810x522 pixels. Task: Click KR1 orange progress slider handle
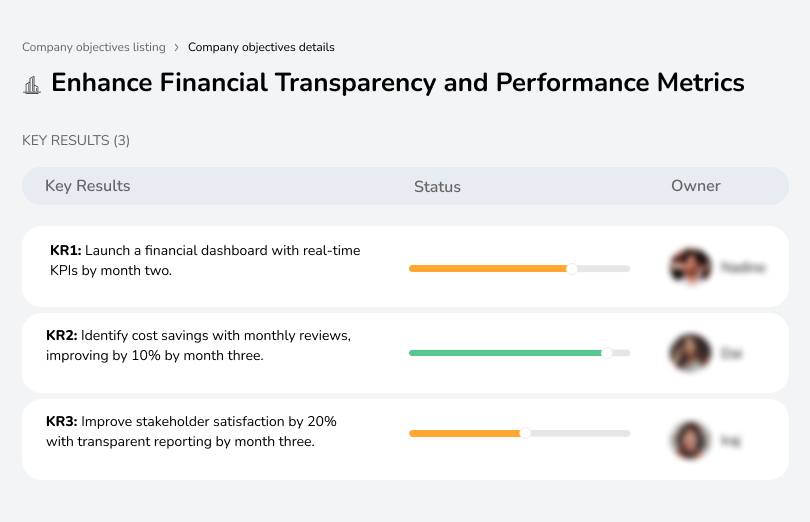[x=571, y=269]
